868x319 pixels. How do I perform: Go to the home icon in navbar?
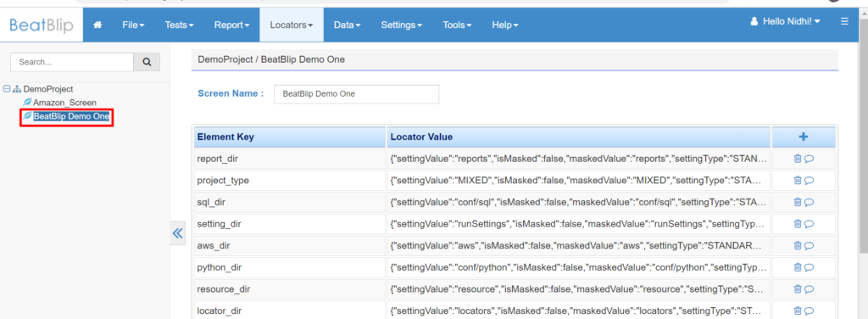click(x=98, y=25)
